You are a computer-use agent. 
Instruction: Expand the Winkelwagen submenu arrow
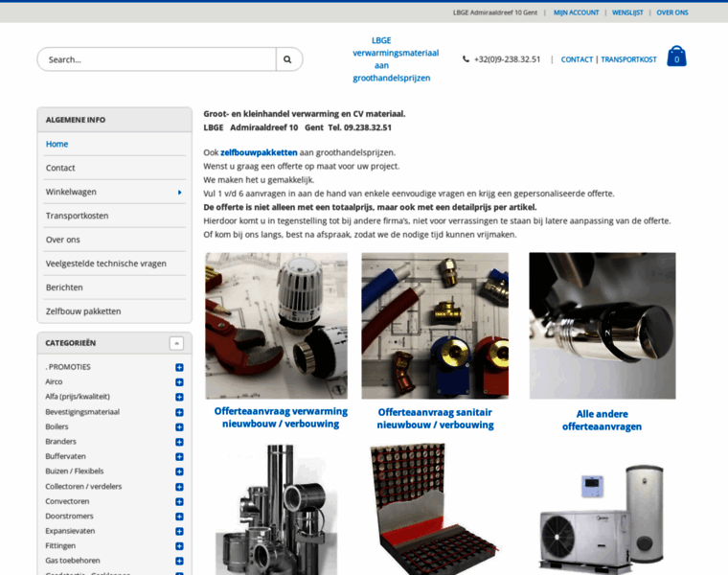(179, 192)
